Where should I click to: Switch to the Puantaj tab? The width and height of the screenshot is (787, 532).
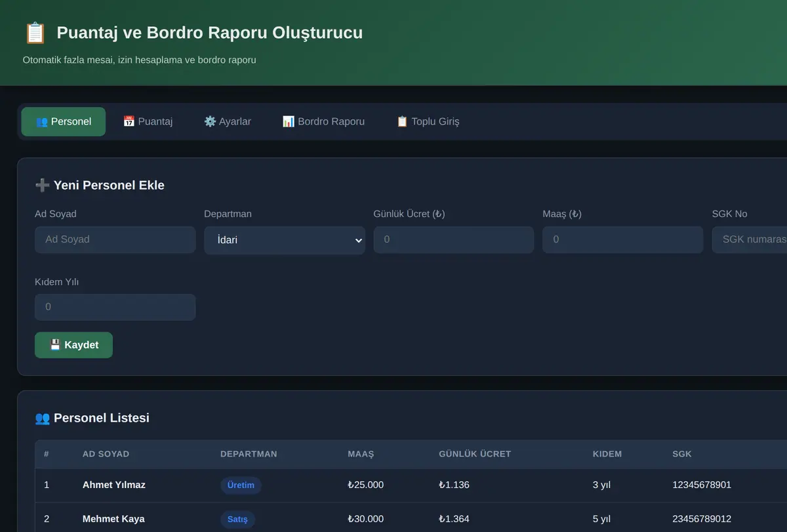pos(148,121)
